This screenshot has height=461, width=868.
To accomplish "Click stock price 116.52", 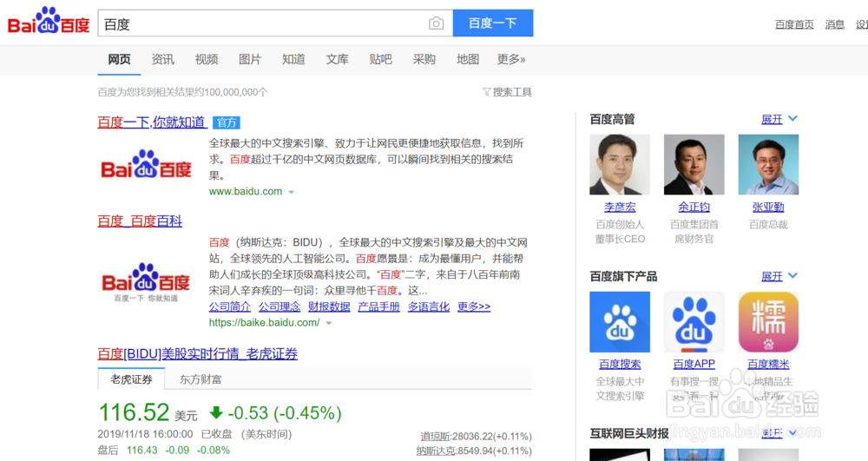I will pyautogui.click(x=134, y=412).
